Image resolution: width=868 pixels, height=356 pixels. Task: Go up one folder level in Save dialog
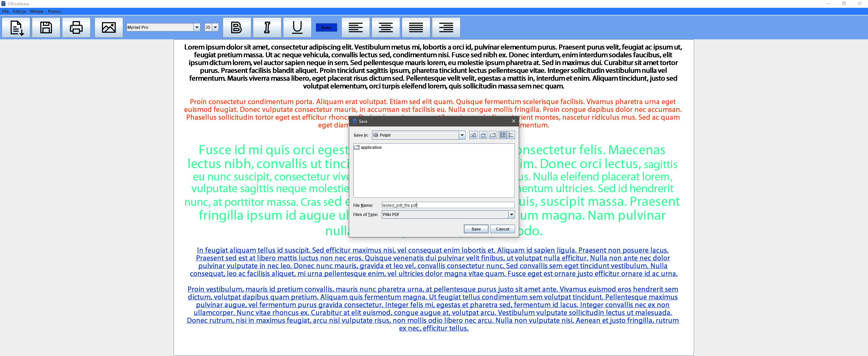(473, 135)
